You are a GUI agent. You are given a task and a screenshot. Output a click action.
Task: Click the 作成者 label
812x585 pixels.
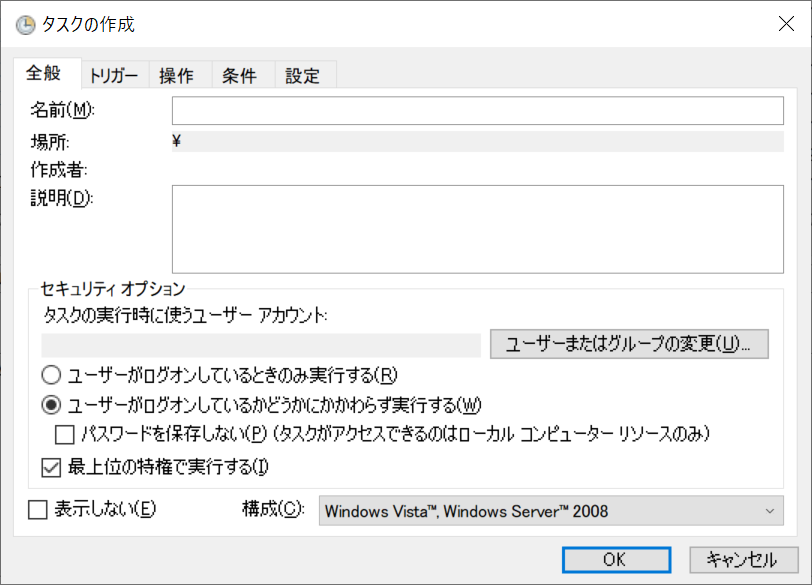(59, 169)
